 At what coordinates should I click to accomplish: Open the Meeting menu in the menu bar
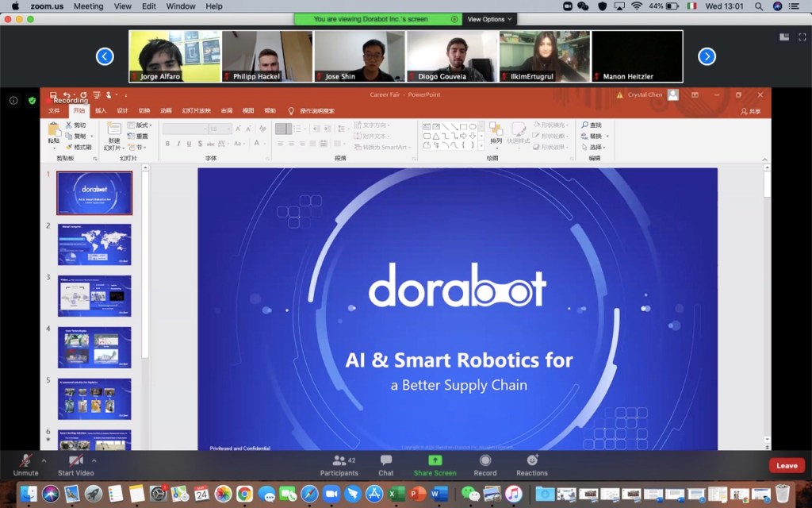coord(88,6)
